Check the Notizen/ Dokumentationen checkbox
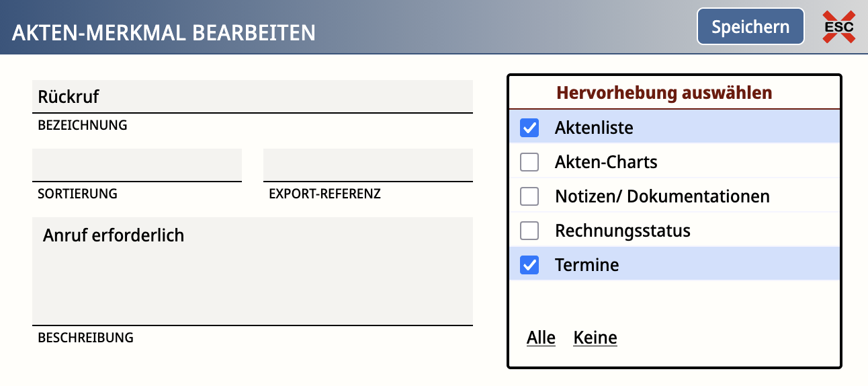The width and height of the screenshot is (868, 386). (529, 196)
